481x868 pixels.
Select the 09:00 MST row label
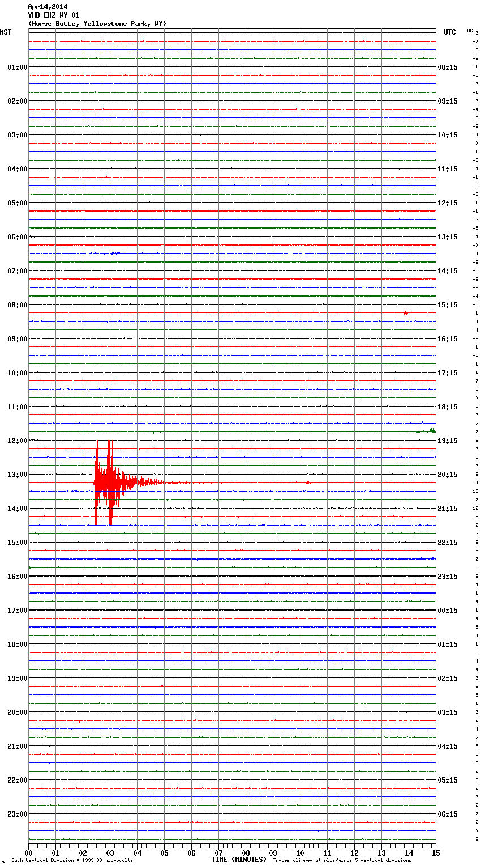pos(18,339)
